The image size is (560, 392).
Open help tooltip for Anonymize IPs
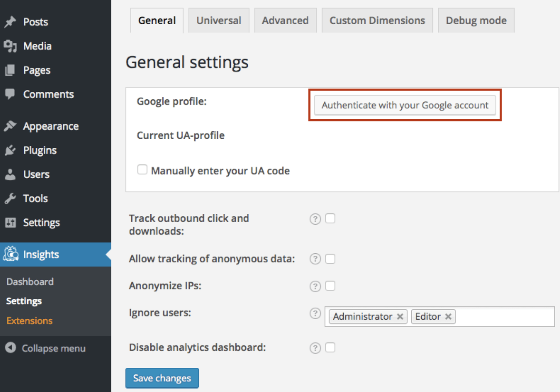tap(315, 286)
